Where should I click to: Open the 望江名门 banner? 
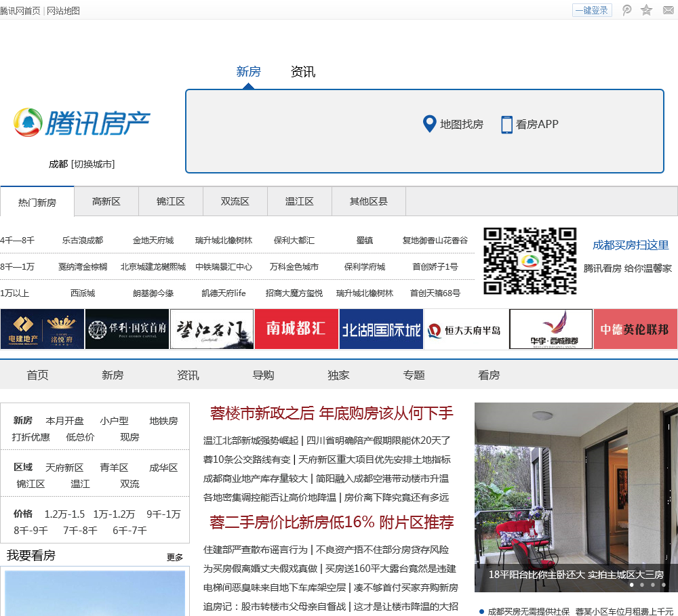click(212, 329)
